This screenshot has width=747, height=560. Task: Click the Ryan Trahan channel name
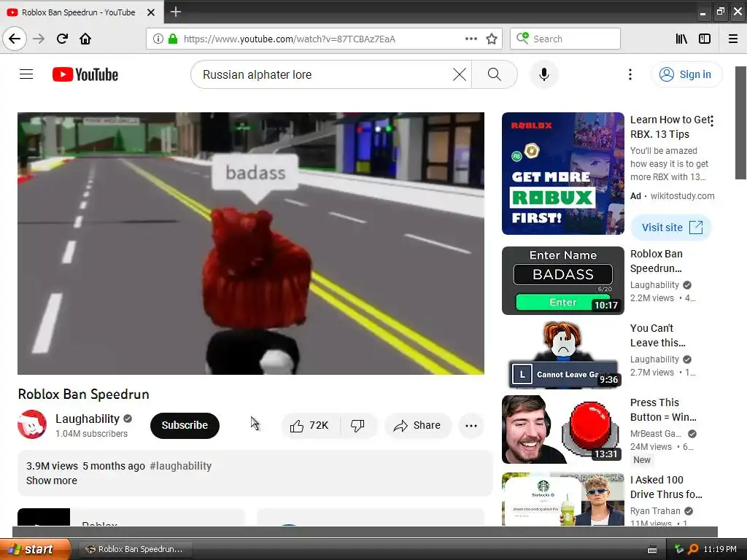click(655, 511)
